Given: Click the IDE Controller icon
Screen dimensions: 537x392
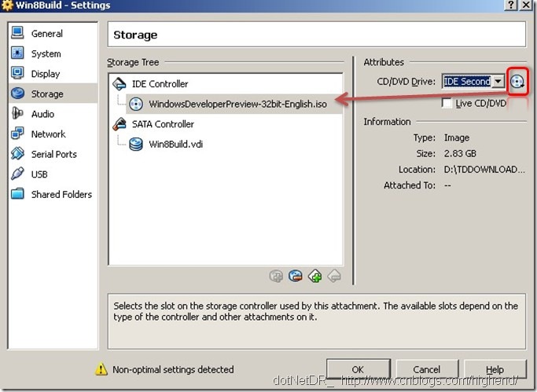Looking at the screenshot, I should (x=120, y=84).
